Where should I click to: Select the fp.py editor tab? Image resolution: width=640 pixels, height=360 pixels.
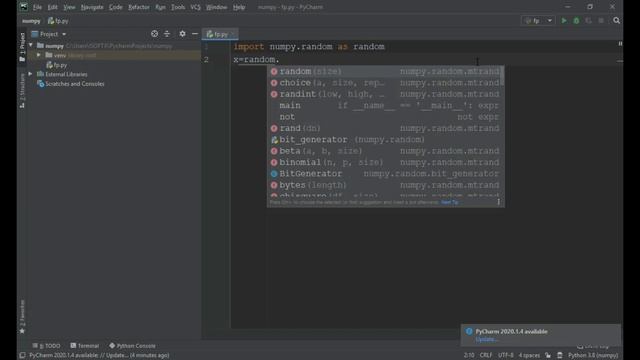[x=220, y=34]
